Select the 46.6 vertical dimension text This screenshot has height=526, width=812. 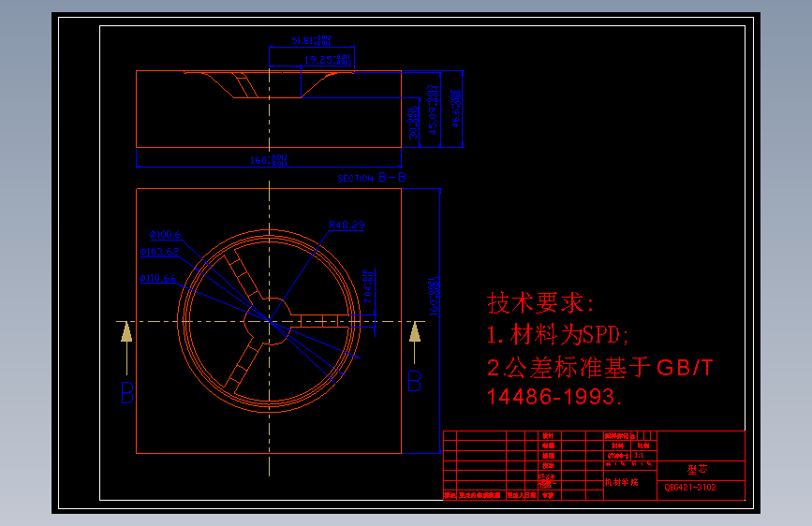pyautogui.click(x=455, y=109)
